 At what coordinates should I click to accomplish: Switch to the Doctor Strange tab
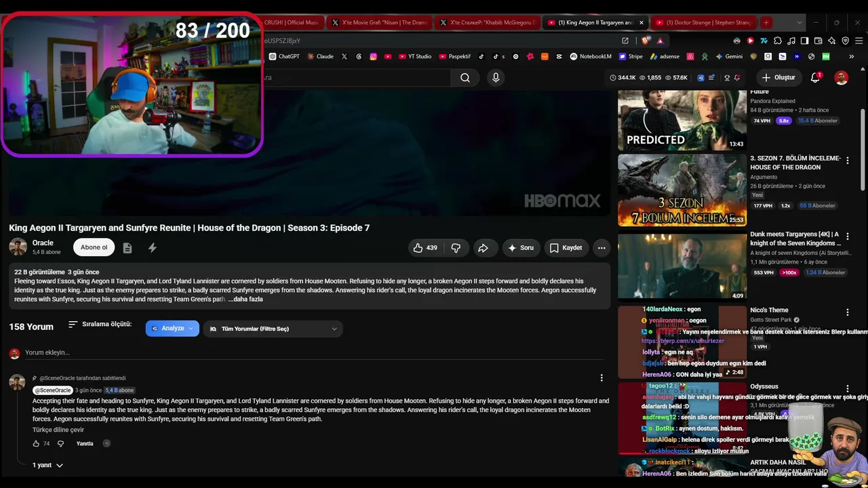point(705,22)
